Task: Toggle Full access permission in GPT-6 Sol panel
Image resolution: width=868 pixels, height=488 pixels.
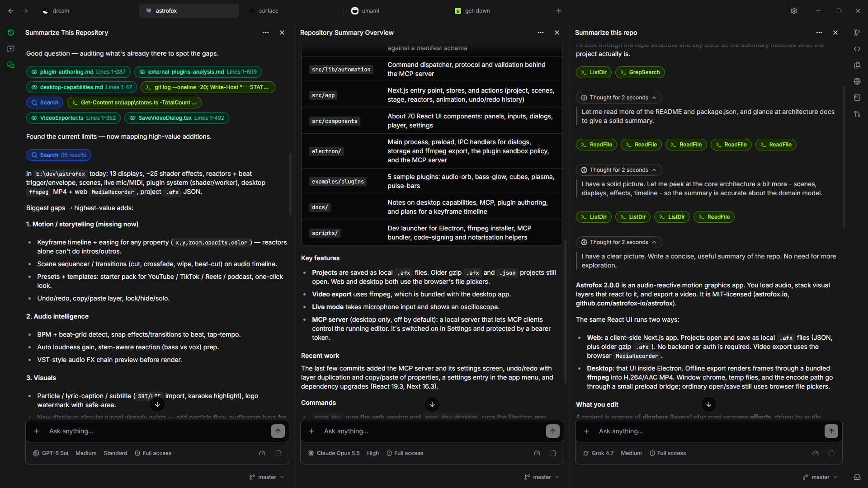Action: 153,453
